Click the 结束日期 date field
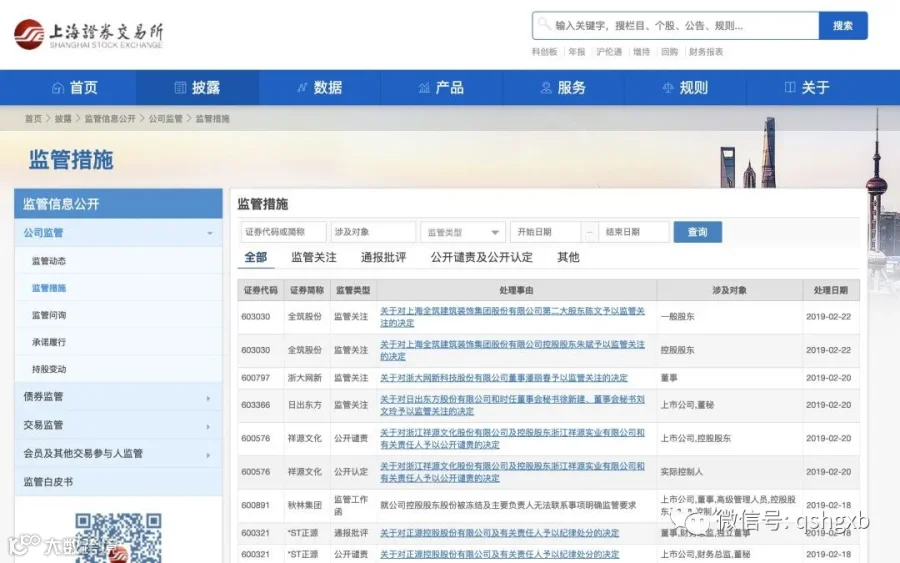The width and height of the screenshot is (900, 563). 634,232
